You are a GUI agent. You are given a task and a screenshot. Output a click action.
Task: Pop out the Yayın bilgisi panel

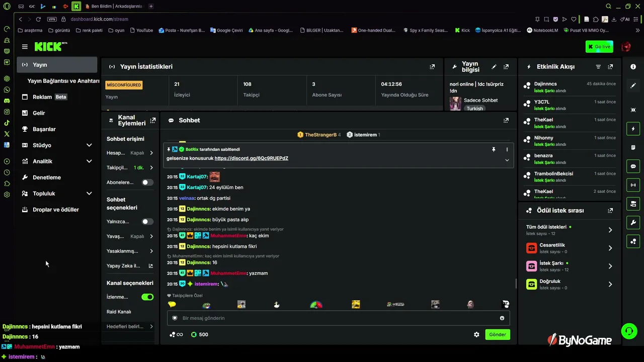(x=506, y=66)
